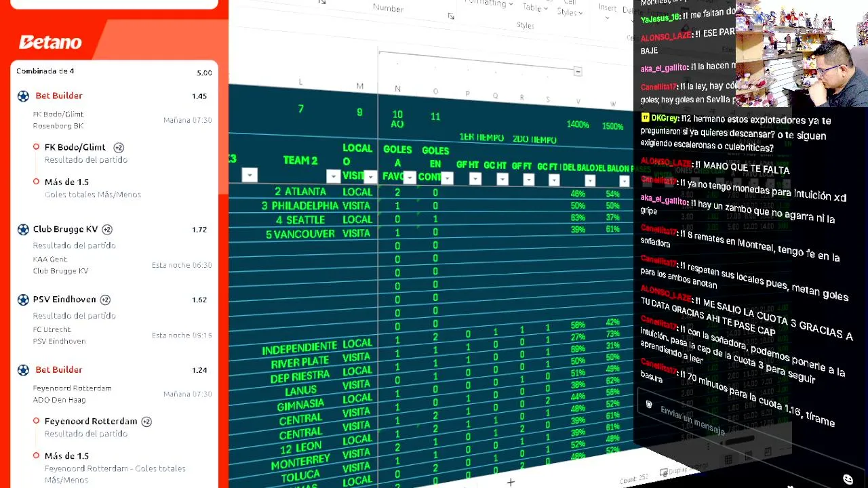
Task: Click the 1400% cell in the sheet
Action: point(578,125)
